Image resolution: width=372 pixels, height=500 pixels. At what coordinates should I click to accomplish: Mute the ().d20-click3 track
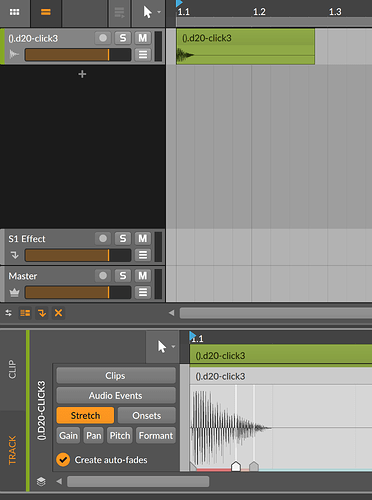click(x=143, y=38)
